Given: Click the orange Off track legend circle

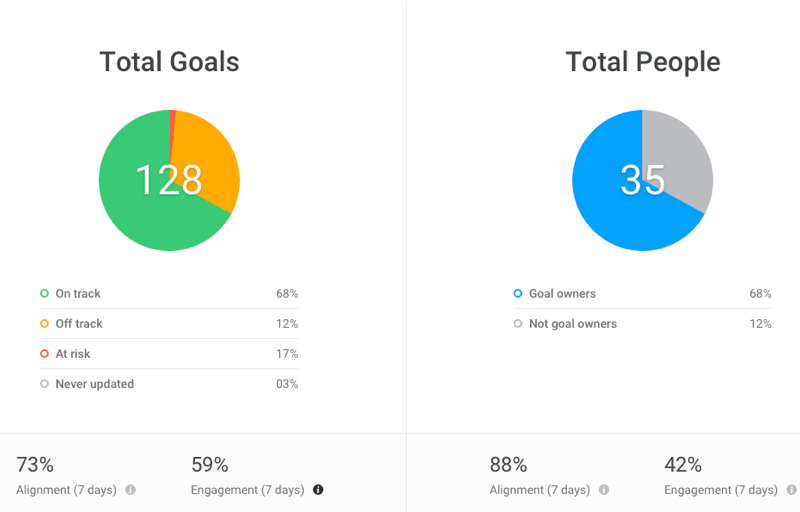Looking at the screenshot, I should tap(44, 323).
